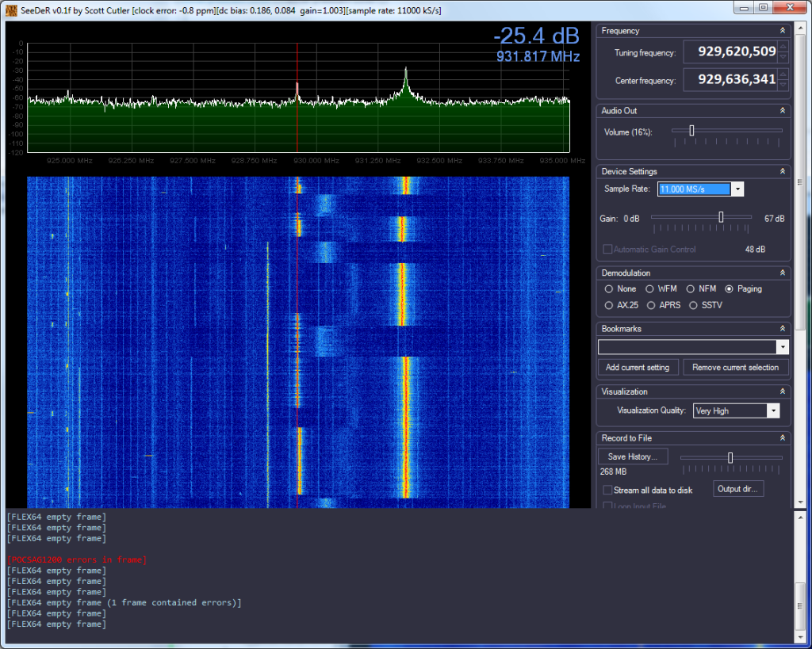Select Paging demodulation
Image resolution: width=812 pixels, height=649 pixels.
pos(730,288)
